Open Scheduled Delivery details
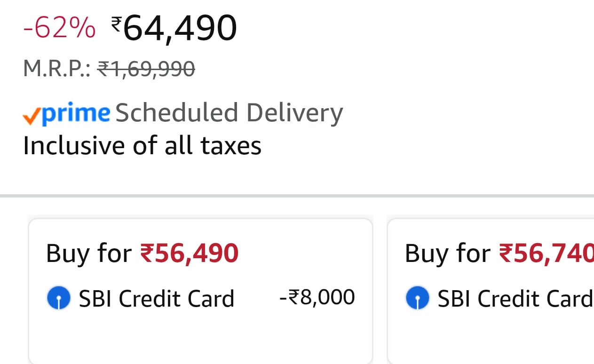The width and height of the screenshot is (594, 364). 229,113
